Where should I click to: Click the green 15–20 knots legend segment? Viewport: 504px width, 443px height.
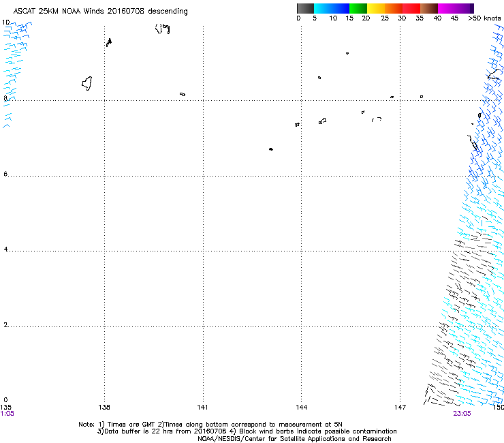[358, 8]
